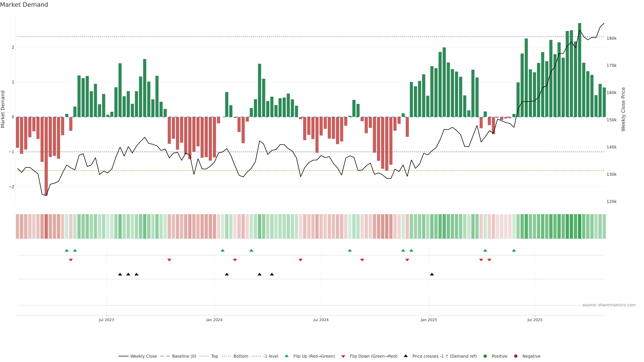Viewport: 644px width, 362px height.
Task: Click the earliest red Flip Down triangle marker
Action: (71, 260)
